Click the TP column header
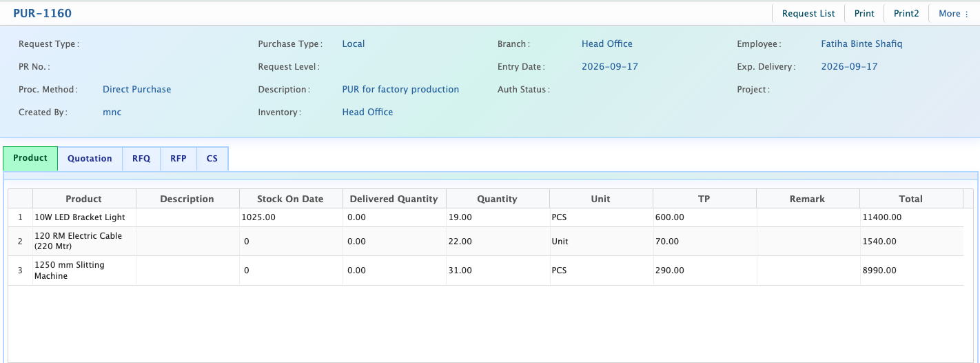 coord(704,199)
